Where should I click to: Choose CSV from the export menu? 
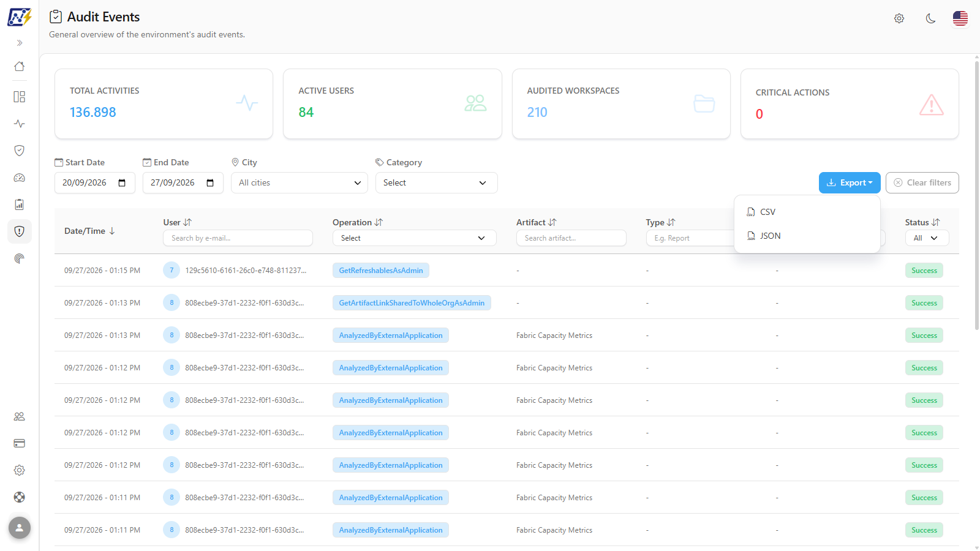click(x=807, y=212)
